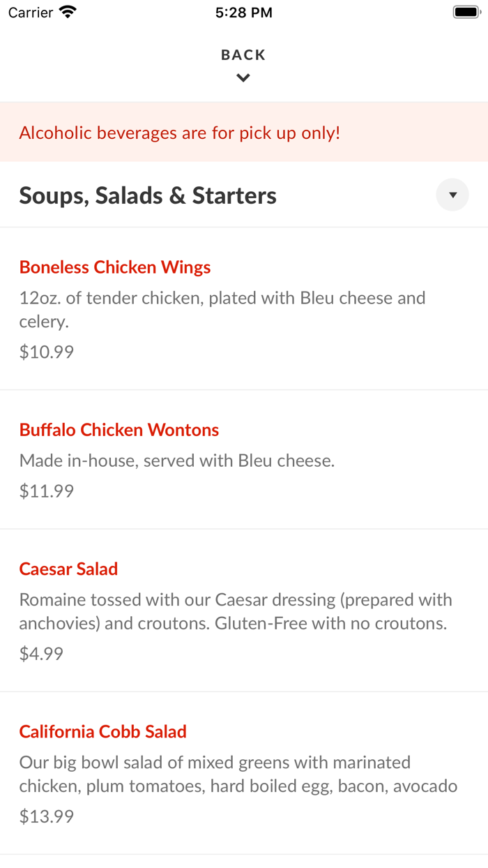Click the $13.99 price
Screen dimensions: 488x868
[47, 816]
